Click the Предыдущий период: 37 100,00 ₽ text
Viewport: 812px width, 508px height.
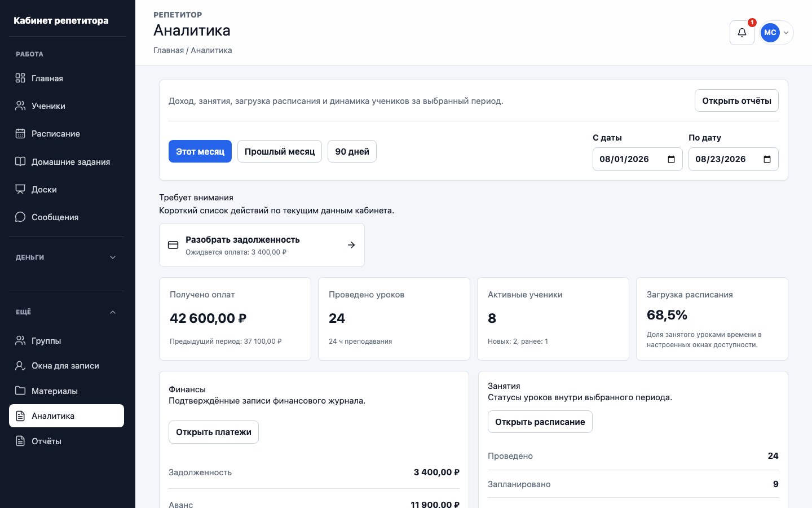(226, 341)
